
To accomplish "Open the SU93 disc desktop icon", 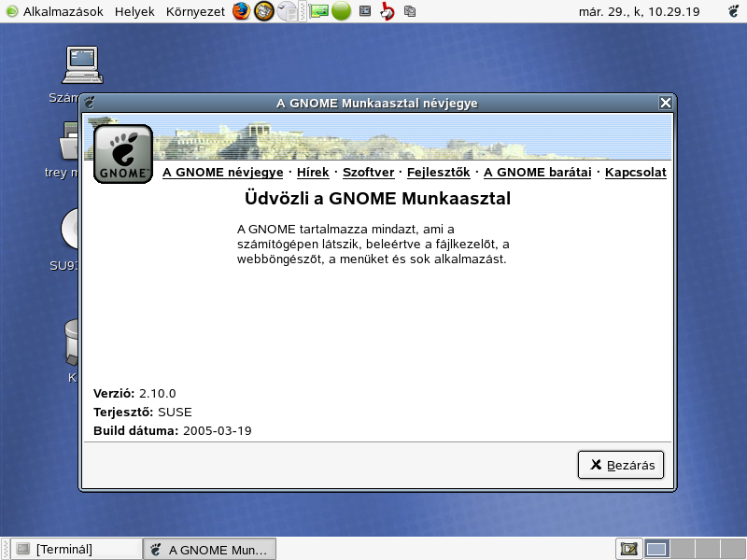I will click(x=69, y=229).
